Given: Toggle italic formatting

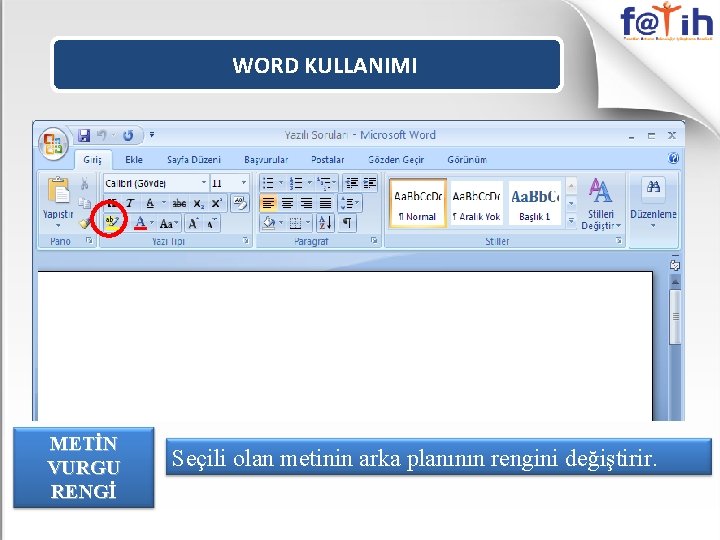Looking at the screenshot, I should click(130, 203).
